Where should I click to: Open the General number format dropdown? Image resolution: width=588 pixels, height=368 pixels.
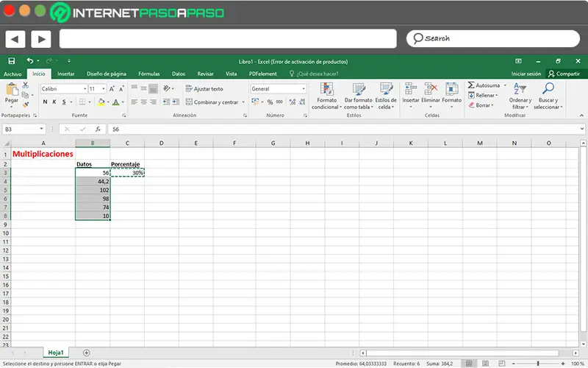tap(304, 89)
